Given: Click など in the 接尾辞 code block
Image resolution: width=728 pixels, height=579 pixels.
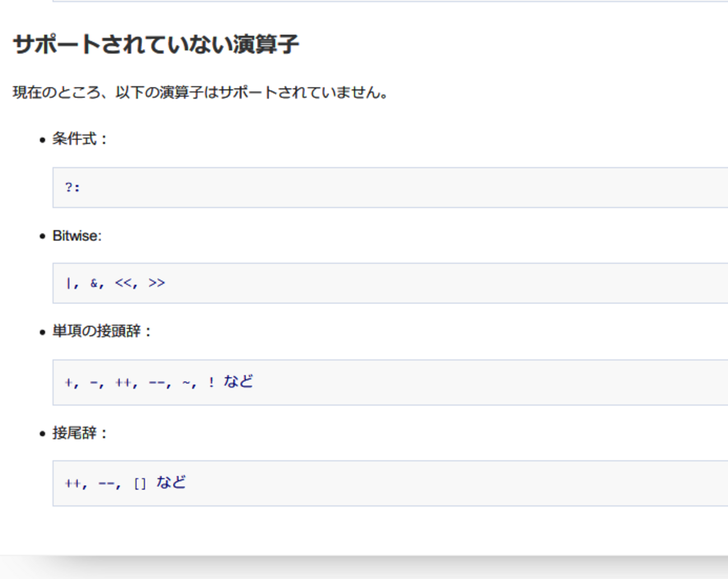Looking at the screenshot, I should coord(171,483).
